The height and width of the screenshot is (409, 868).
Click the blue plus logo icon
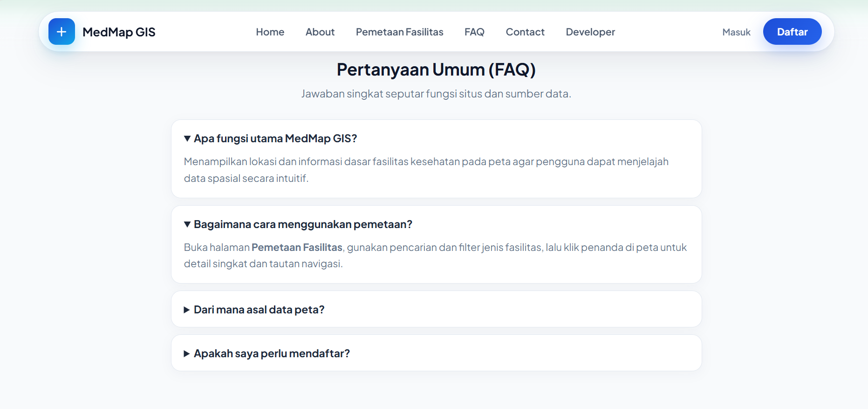click(x=62, y=32)
